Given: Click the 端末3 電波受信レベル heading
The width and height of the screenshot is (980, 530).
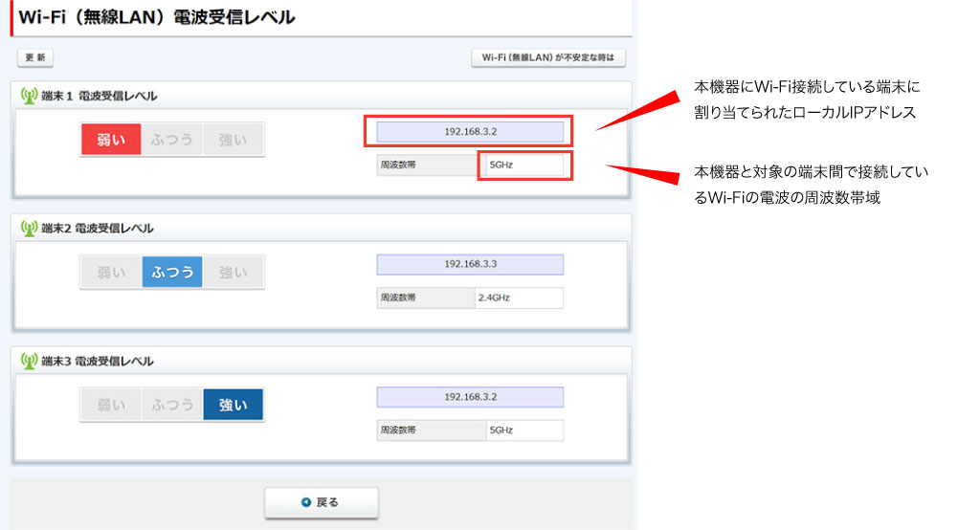Looking at the screenshot, I should (98, 362).
